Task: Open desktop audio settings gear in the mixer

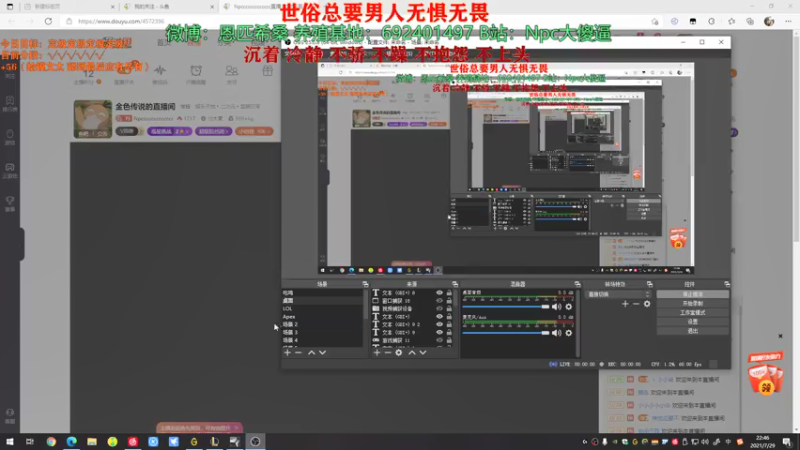Action: coord(569,307)
